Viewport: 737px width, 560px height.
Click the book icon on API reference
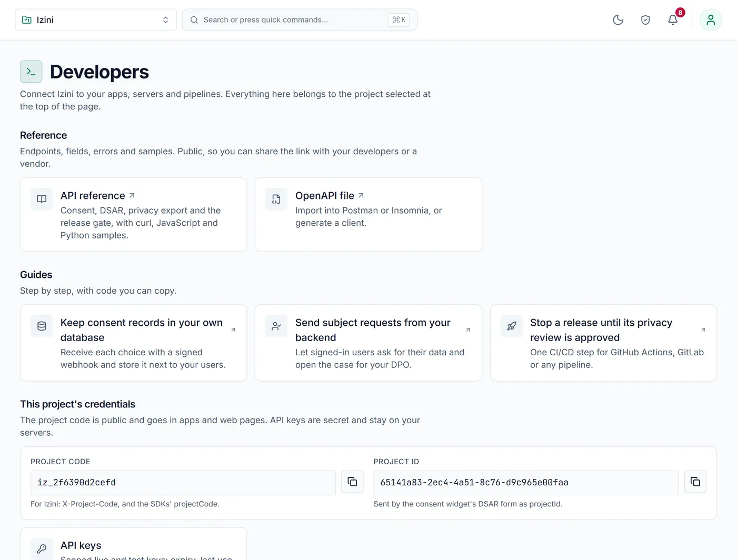tap(42, 199)
